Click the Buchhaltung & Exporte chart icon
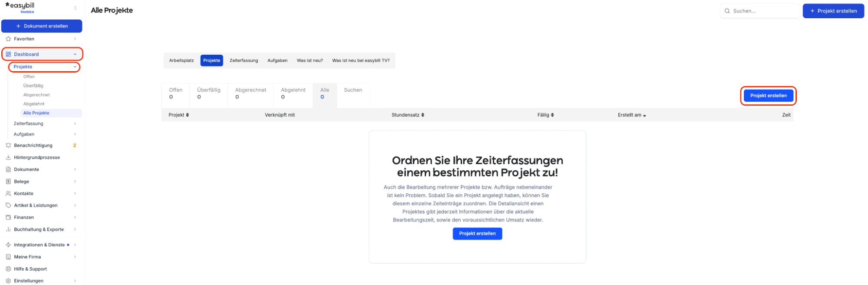The image size is (868, 285). [8, 229]
